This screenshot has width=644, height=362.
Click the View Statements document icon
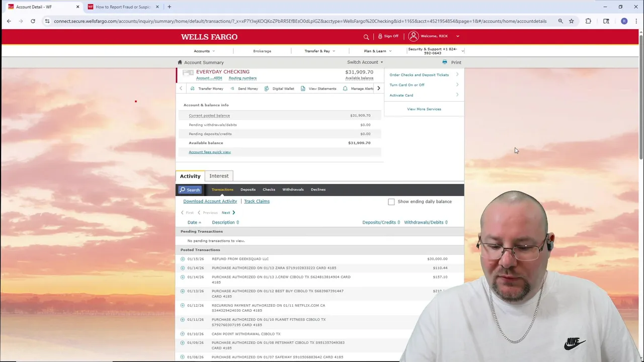[303, 88]
